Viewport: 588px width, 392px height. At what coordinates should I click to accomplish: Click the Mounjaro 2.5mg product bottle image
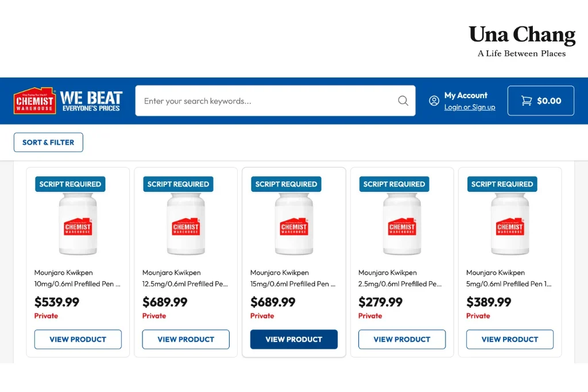(402, 226)
